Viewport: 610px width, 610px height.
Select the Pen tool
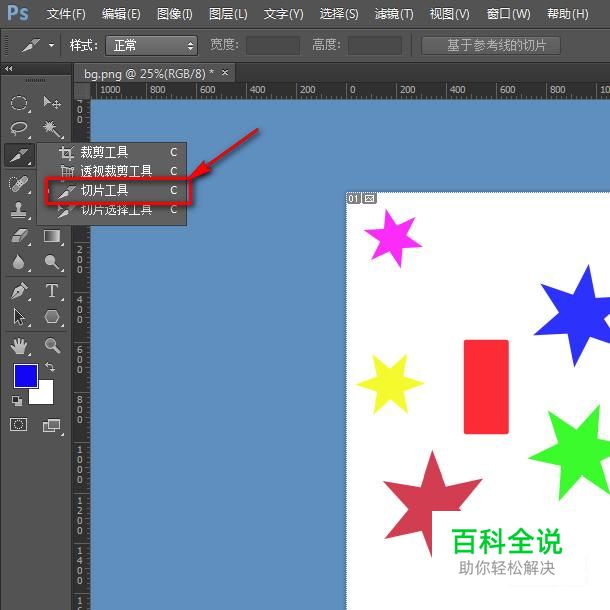point(19,291)
